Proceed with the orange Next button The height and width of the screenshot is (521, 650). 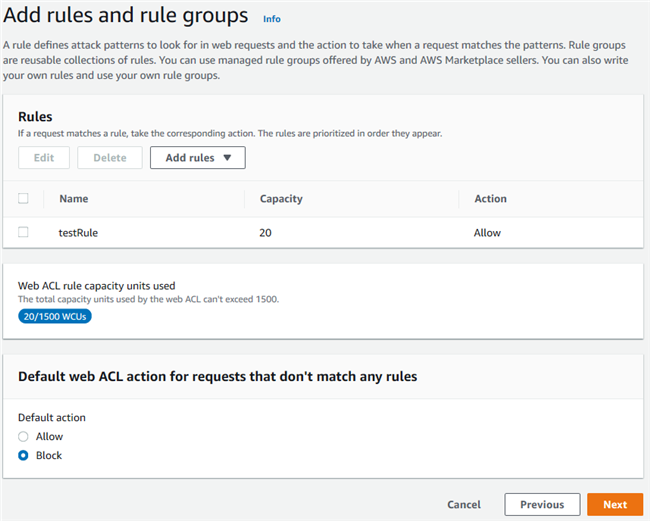point(615,505)
